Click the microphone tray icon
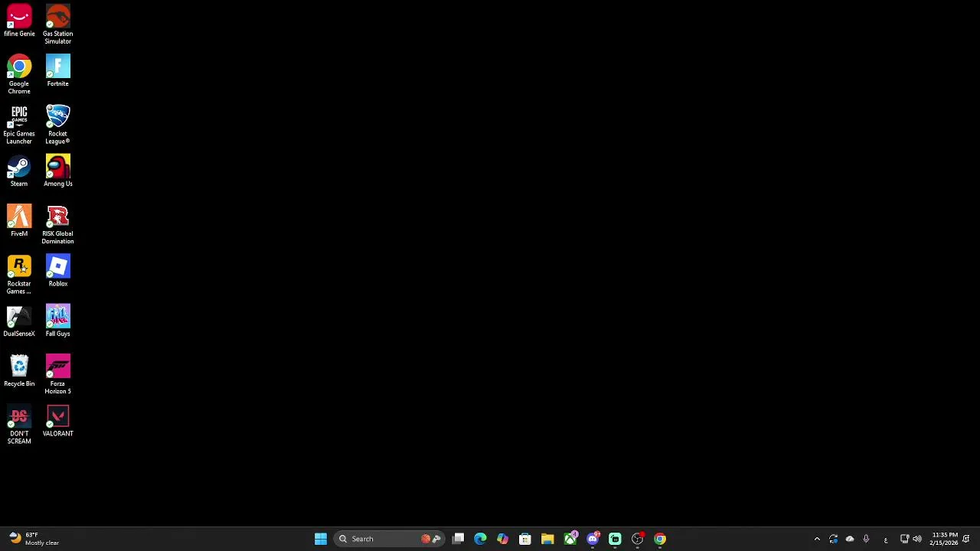Viewport: 980px width, 551px height. [x=866, y=539]
